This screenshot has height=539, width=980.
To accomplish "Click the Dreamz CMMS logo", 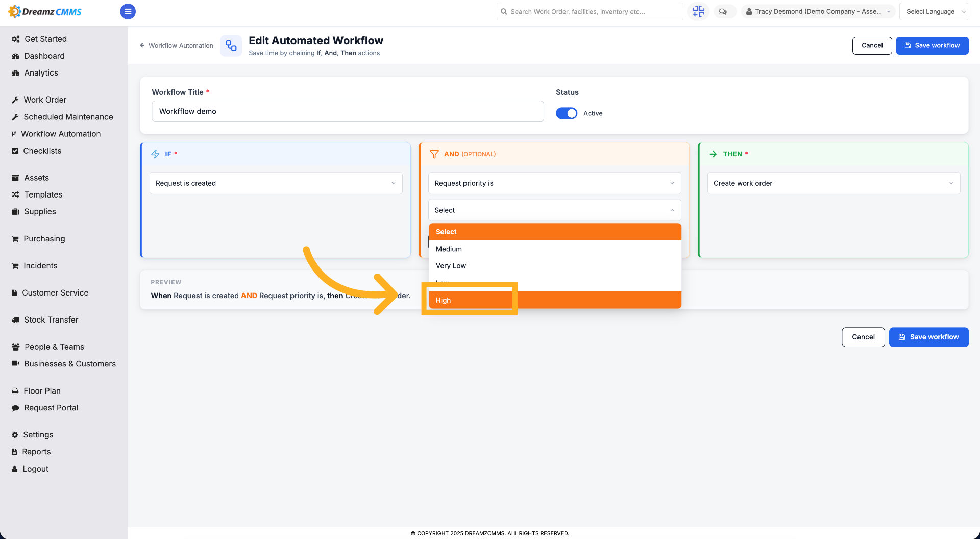I will pyautogui.click(x=45, y=11).
